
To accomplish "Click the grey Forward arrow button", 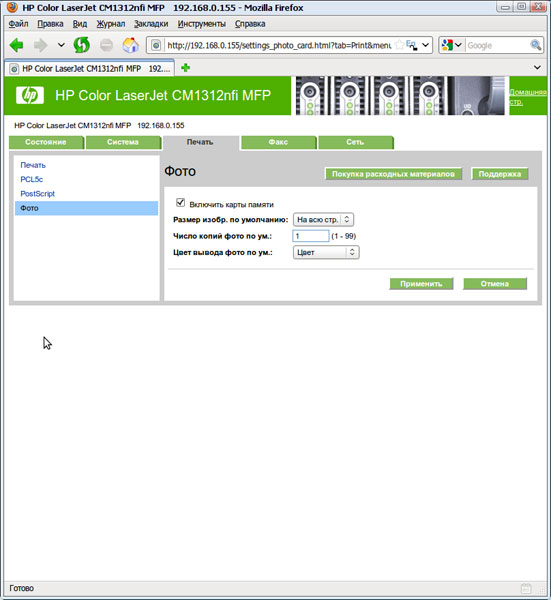I will pyautogui.click(x=41, y=45).
